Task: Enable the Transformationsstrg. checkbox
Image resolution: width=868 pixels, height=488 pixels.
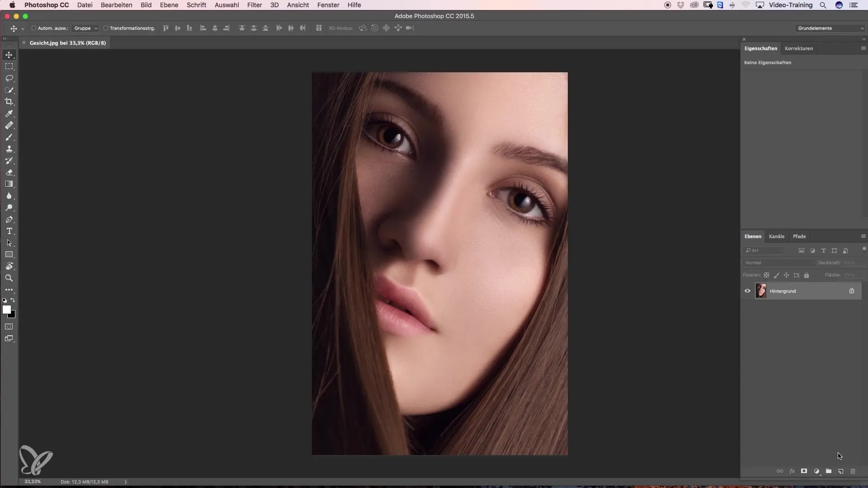Action: point(106,28)
